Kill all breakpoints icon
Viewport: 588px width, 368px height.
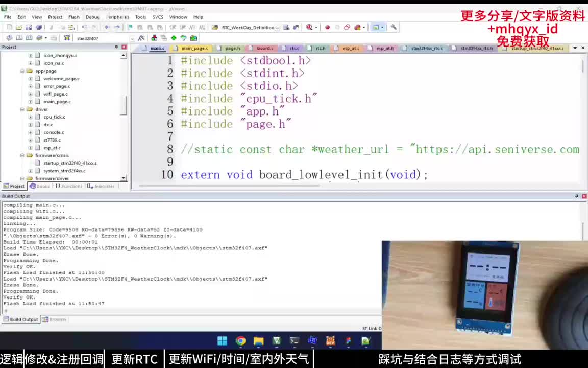click(357, 27)
